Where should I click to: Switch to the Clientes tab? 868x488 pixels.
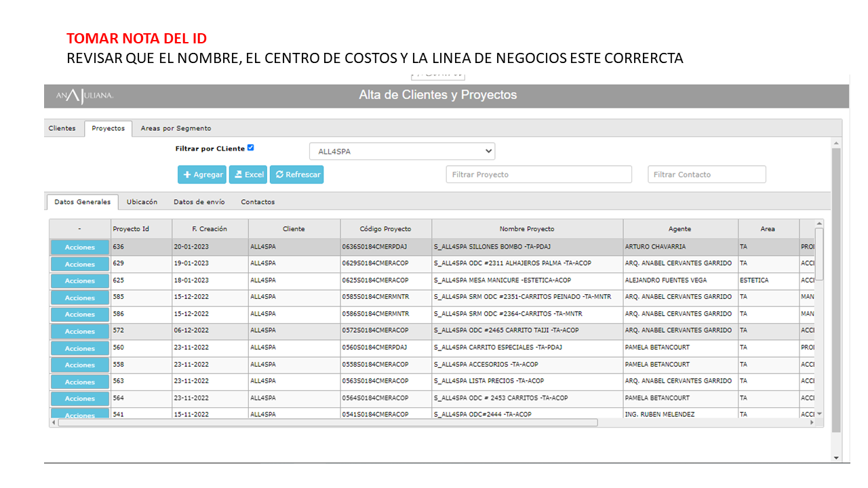pyautogui.click(x=62, y=129)
